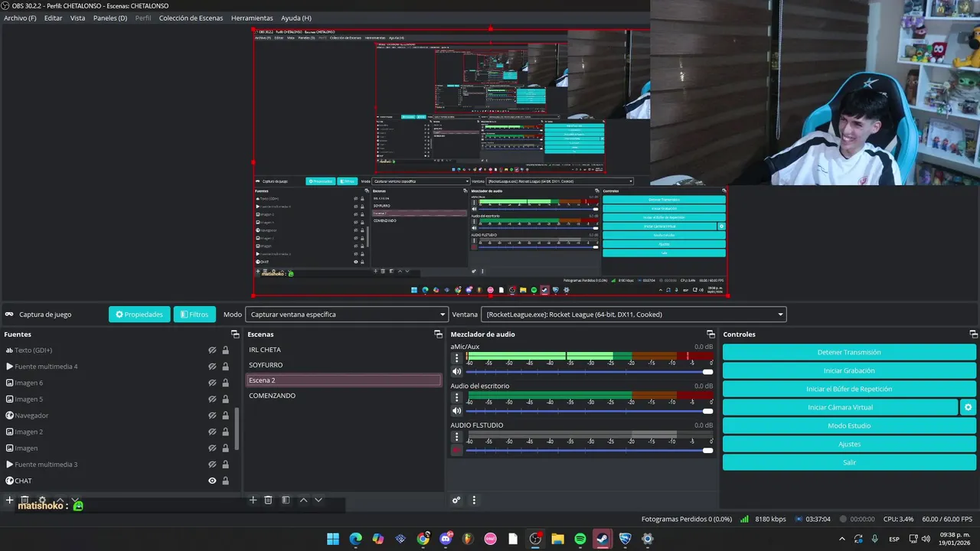
Task: Show the Fuente multimedia 3 source
Action: [212, 465]
